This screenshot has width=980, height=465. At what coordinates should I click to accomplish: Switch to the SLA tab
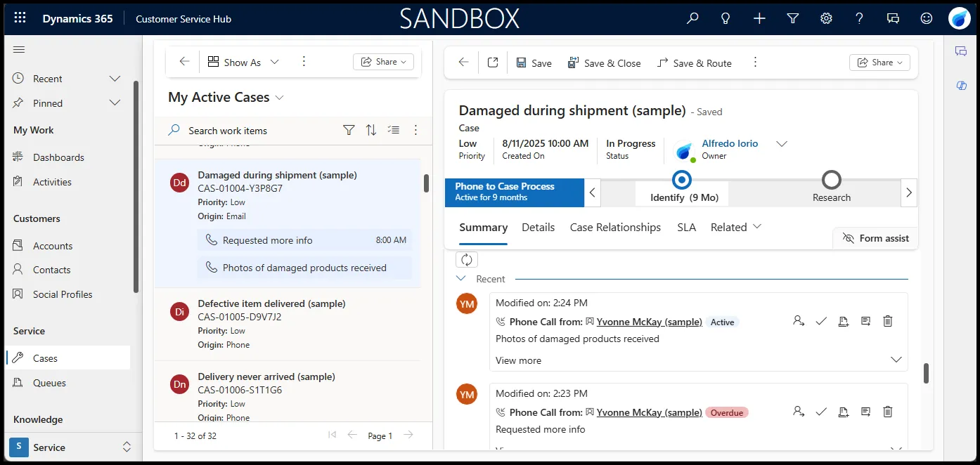686,227
